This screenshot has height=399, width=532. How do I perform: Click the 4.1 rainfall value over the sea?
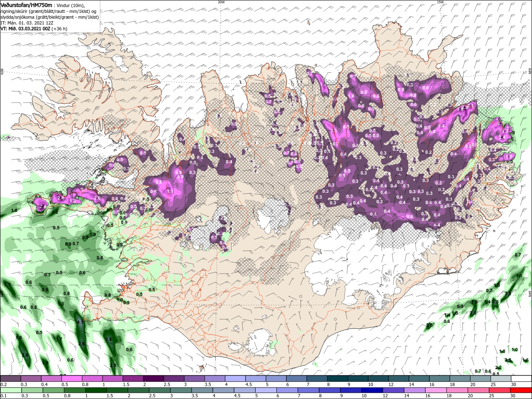pos(81,322)
